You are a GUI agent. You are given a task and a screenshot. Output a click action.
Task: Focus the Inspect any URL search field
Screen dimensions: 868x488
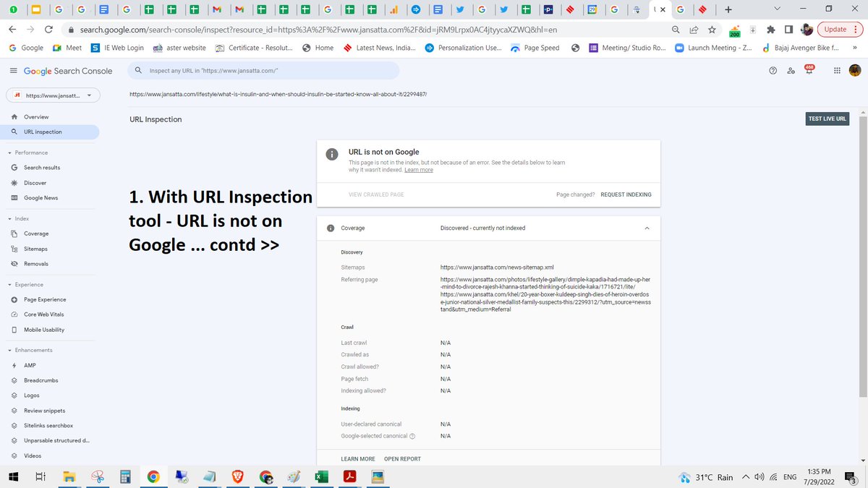264,71
